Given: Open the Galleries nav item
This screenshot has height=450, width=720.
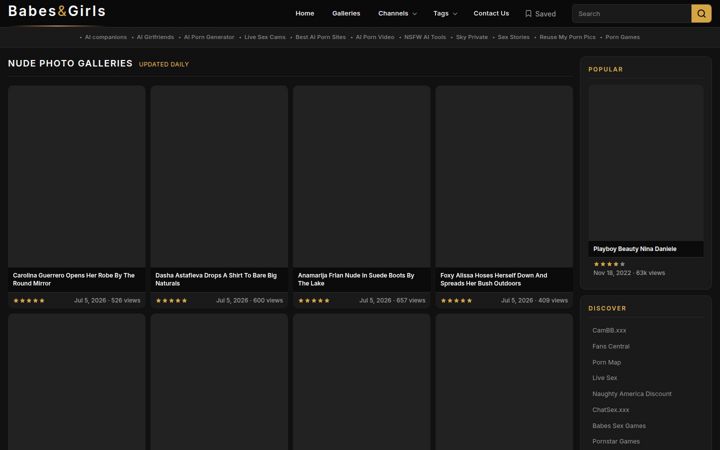Looking at the screenshot, I should click(x=346, y=13).
